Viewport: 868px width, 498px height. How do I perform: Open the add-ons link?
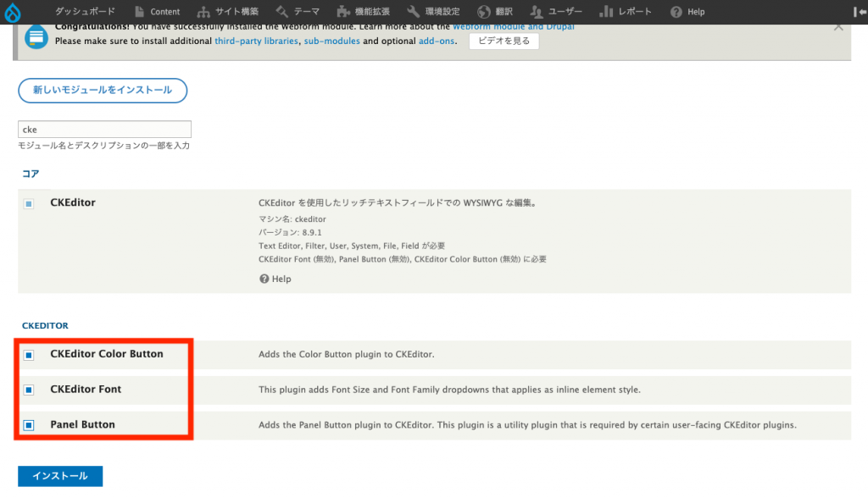(437, 41)
